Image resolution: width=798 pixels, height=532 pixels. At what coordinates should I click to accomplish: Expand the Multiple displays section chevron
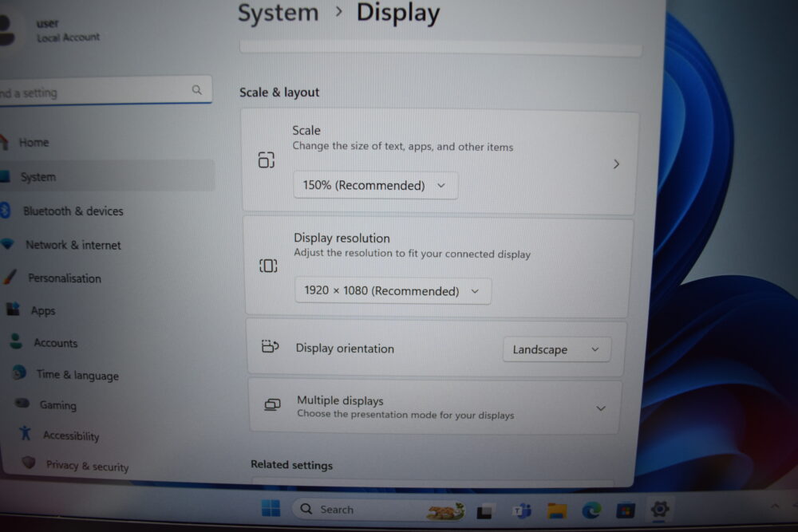[x=601, y=408]
